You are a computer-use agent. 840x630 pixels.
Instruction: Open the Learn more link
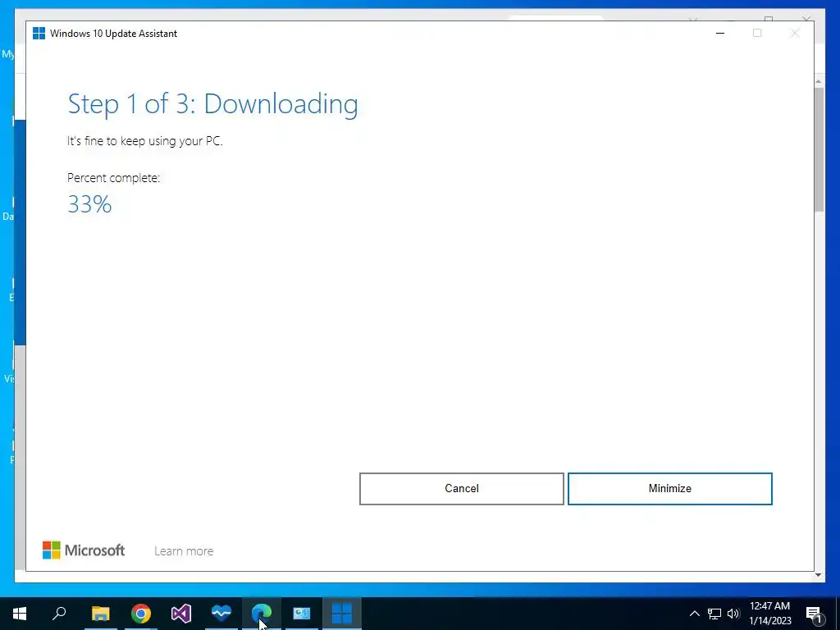[184, 550]
